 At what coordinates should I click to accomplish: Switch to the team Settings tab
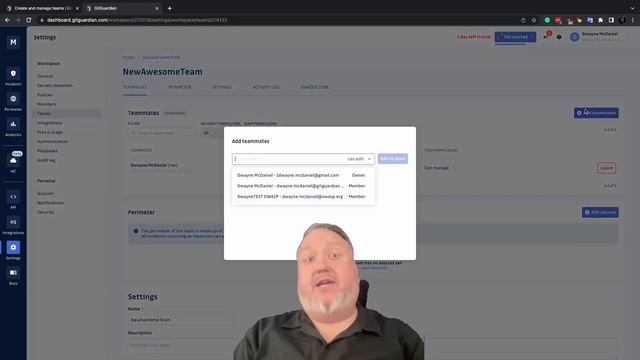(x=222, y=87)
